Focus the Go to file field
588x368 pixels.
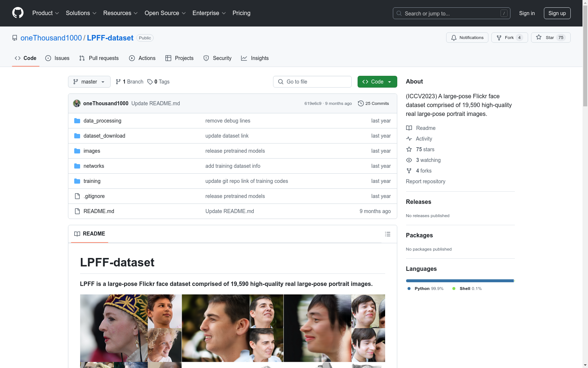click(x=312, y=82)
